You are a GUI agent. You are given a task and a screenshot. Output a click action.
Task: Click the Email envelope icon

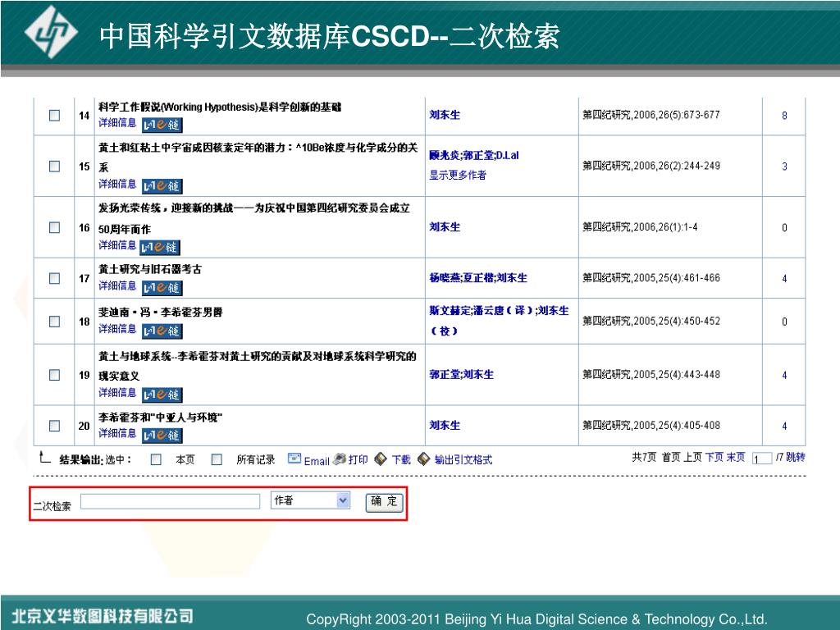(x=294, y=459)
